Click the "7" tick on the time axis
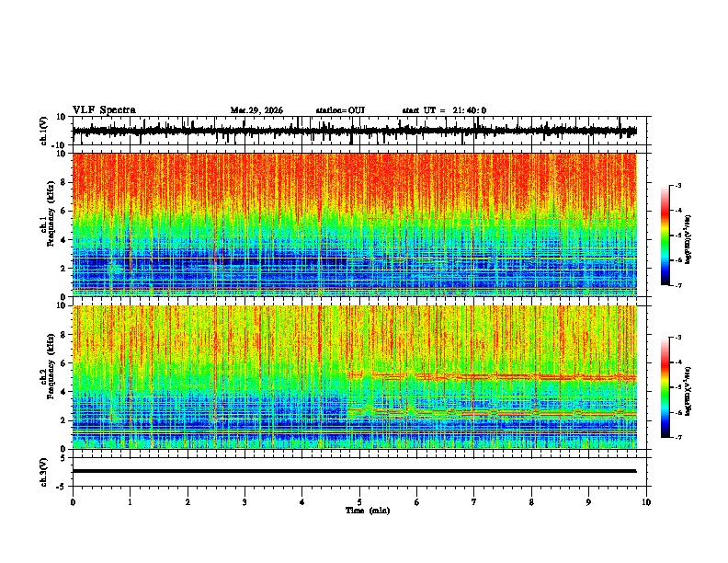The width and height of the screenshot is (728, 563). pyautogui.click(x=474, y=502)
